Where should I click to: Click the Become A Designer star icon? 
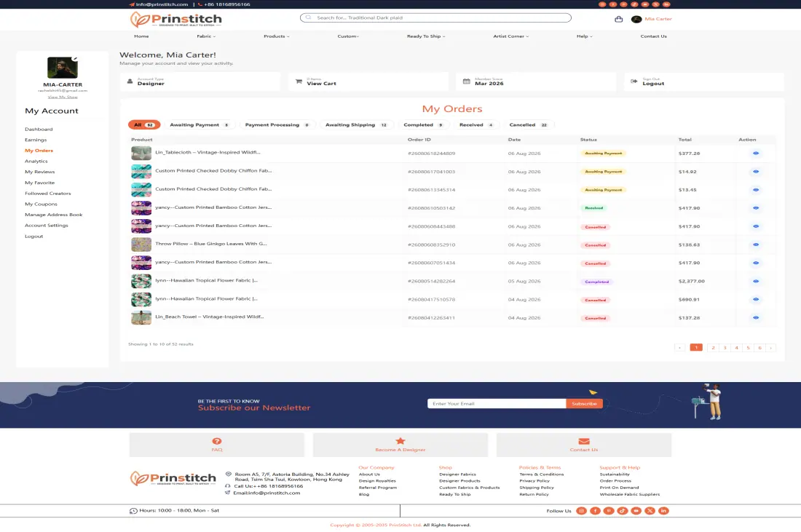(x=400, y=441)
